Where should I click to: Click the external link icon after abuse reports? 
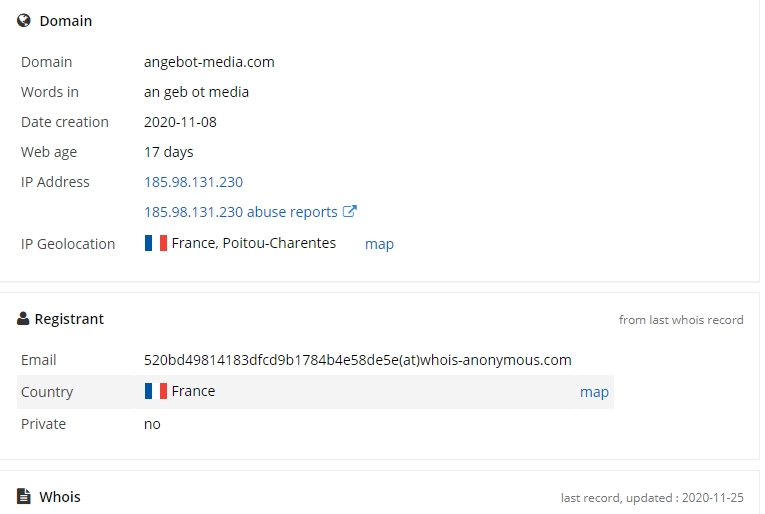click(x=350, y=211)
